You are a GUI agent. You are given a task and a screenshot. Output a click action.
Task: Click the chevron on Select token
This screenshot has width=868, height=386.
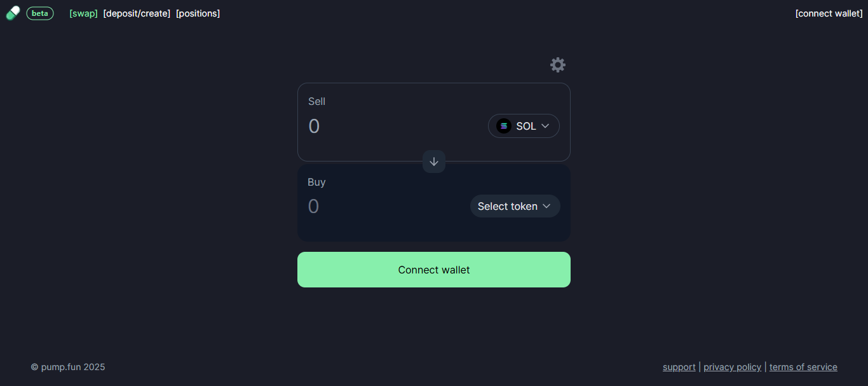coord(548,206)
